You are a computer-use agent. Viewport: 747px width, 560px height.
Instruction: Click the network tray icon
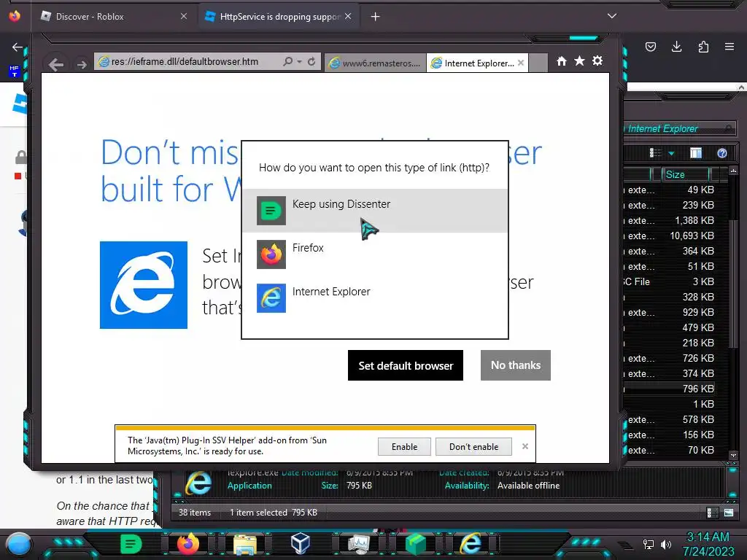(649, 544)
